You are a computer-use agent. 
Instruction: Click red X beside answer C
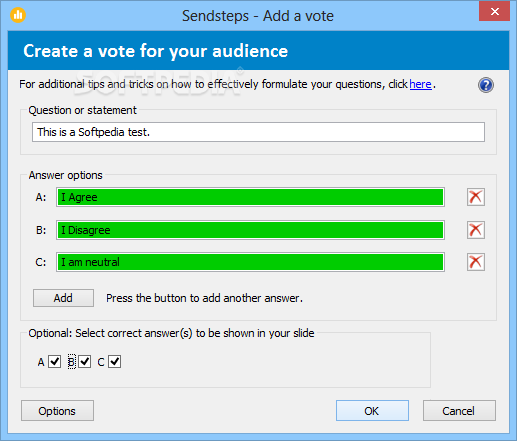[476, 262]
